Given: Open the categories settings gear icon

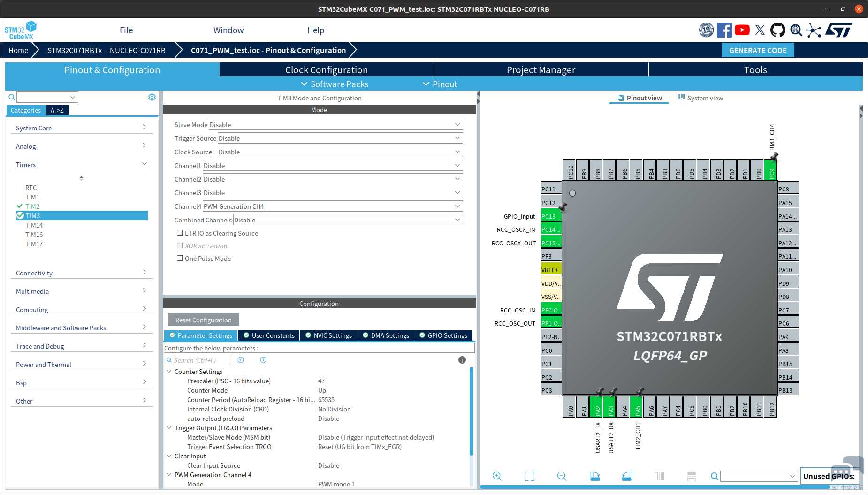Looking at the screenshot, I should (152, 97).
